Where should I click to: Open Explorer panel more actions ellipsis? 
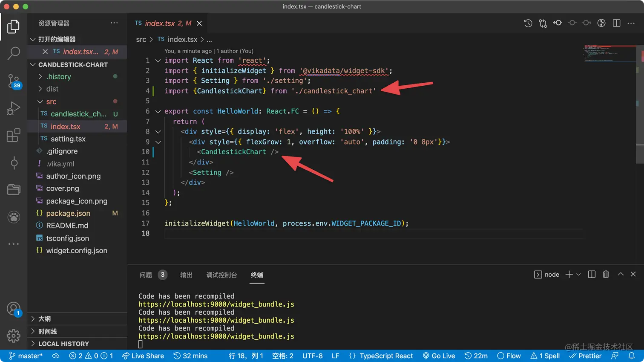pyautogui.click(x=114, y=23)
